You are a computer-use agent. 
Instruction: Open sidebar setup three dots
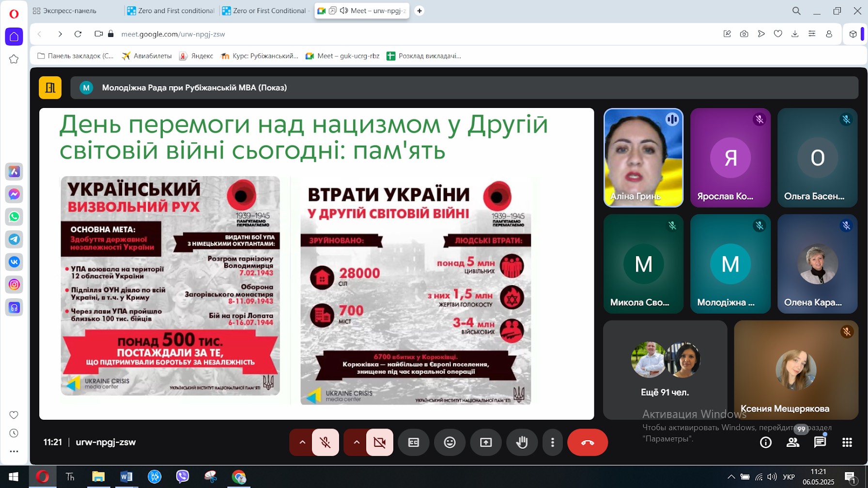[14, 451]
